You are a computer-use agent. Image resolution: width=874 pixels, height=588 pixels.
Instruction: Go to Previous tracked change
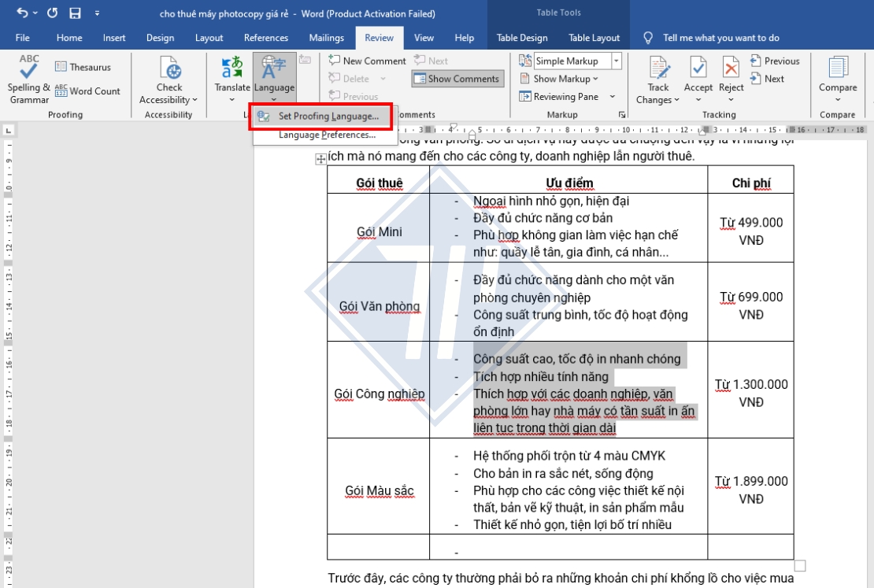pos(775,61)
